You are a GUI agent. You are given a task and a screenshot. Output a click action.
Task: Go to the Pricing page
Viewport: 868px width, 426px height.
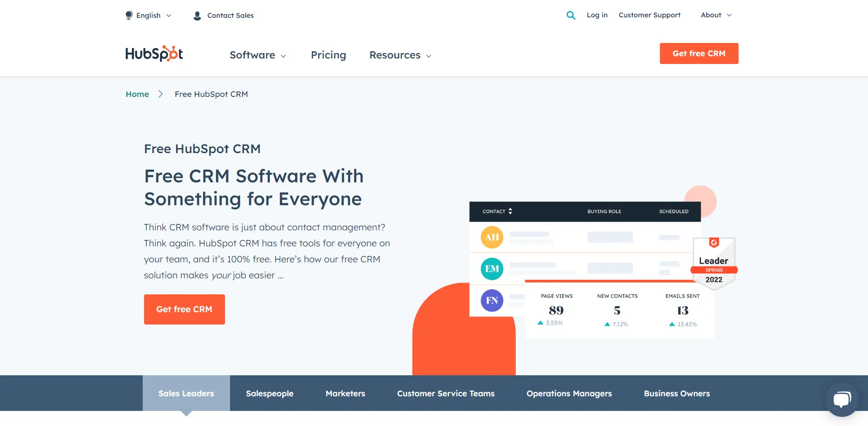(328, 55)
